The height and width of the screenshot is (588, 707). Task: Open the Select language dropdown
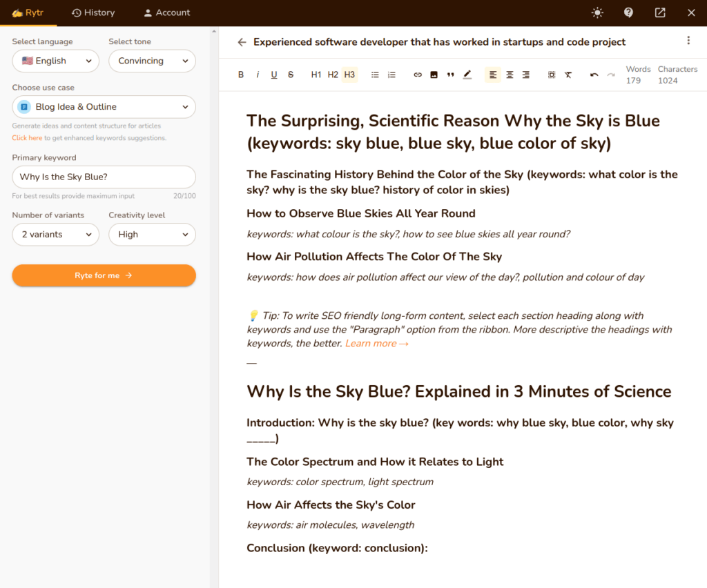(x=55, y=61)
